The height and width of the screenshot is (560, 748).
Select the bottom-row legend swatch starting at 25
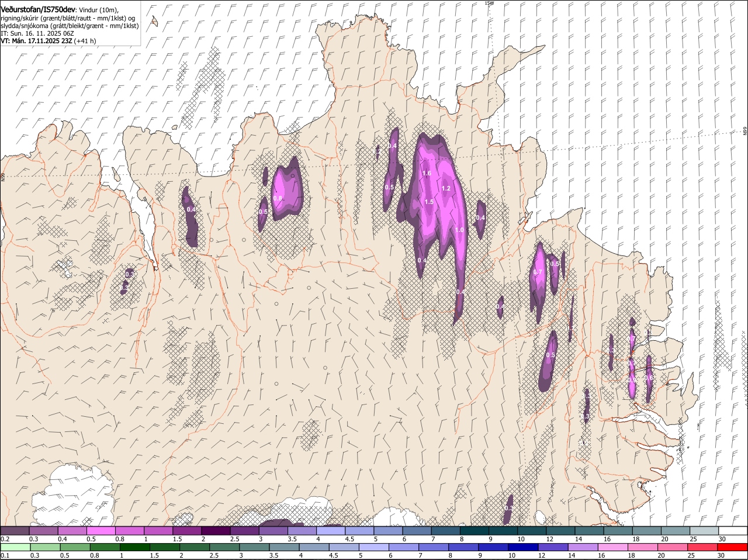(x=702, y=547)
